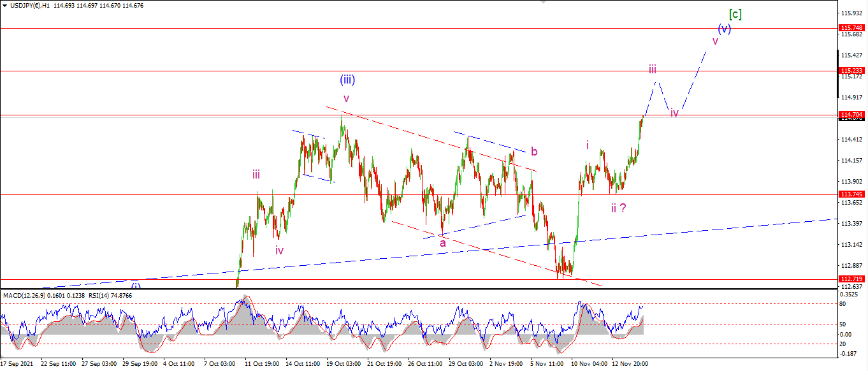This screenshot has height=371, width=868.
Task: Click the USDJPY(€),H1 chart title text
Action: point(29,5)
